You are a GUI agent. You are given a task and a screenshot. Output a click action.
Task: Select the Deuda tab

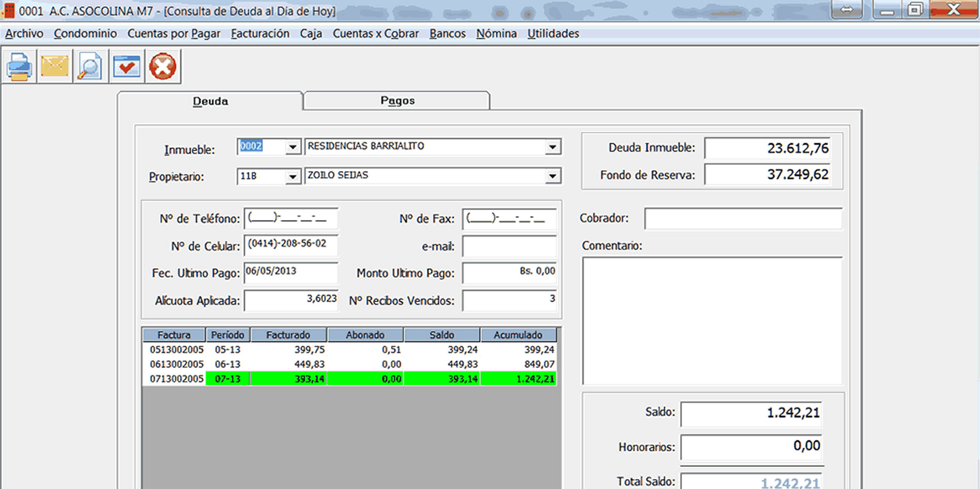pos(210,101)
